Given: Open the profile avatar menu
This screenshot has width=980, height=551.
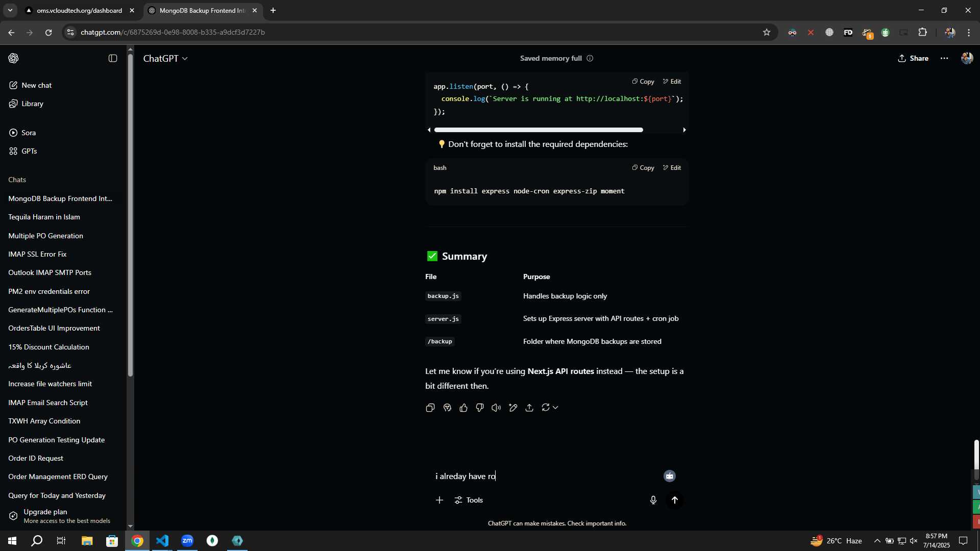Looking at the screenshot, I should coord(967,58).
